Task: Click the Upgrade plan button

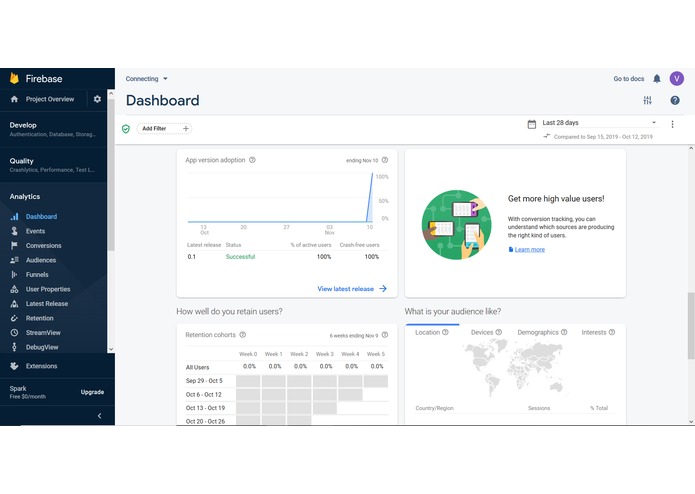Action: (92, 392)
